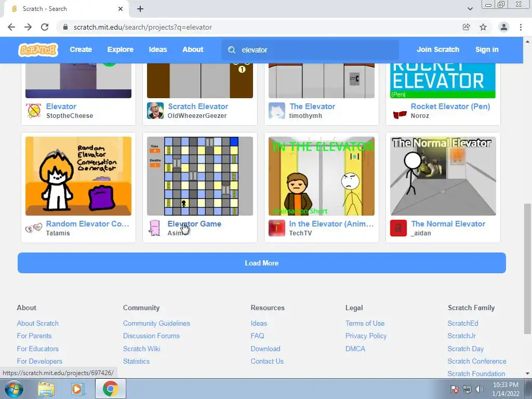Open the media player taskbar icon
This screenshot has width=532, height=399.
77,389
